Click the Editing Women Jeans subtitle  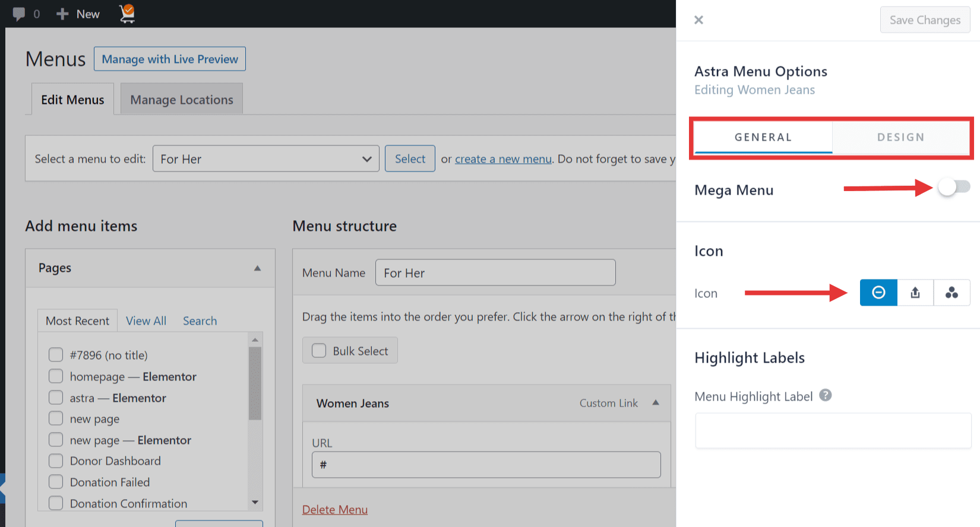(x=754, y=90)
